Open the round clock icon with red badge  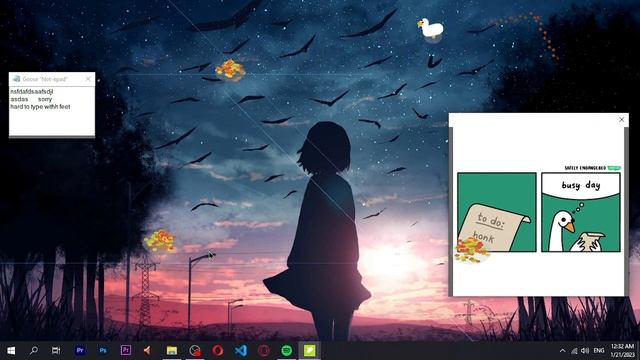pyautogui.click(x=195, y=350)
